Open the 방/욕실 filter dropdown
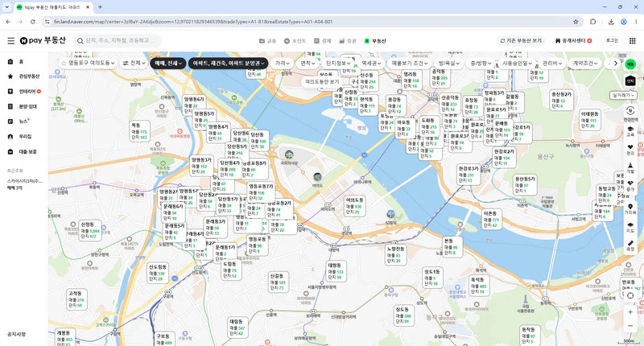 (x=449, y=64)
